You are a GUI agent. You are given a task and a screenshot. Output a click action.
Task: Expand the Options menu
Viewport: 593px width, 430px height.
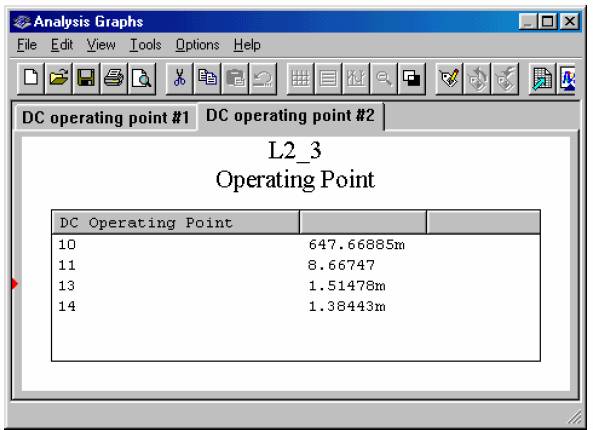pos(197,45)
